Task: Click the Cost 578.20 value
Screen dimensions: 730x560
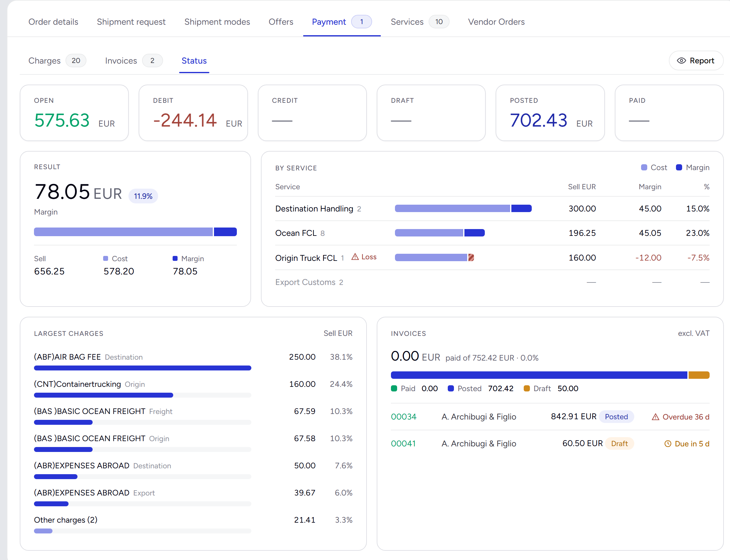Action: point(119,271)
